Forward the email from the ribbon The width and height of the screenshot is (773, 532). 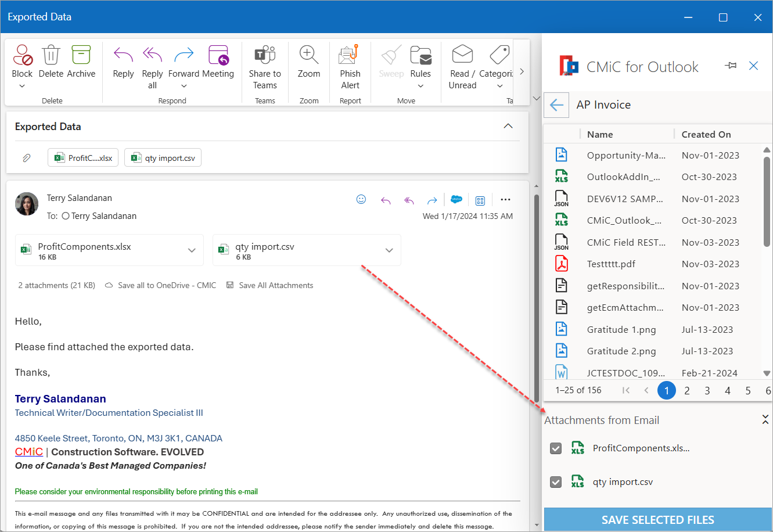(x=184, y=55)
